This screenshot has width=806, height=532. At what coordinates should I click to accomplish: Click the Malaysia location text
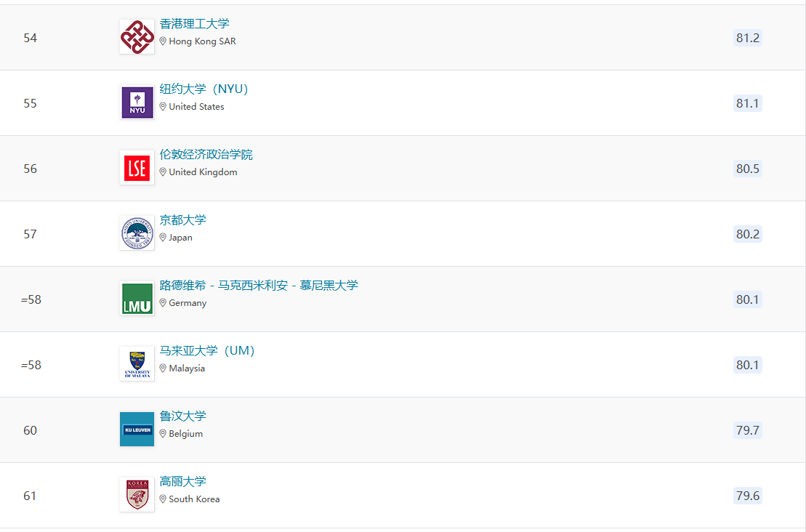tap(187, 368)
